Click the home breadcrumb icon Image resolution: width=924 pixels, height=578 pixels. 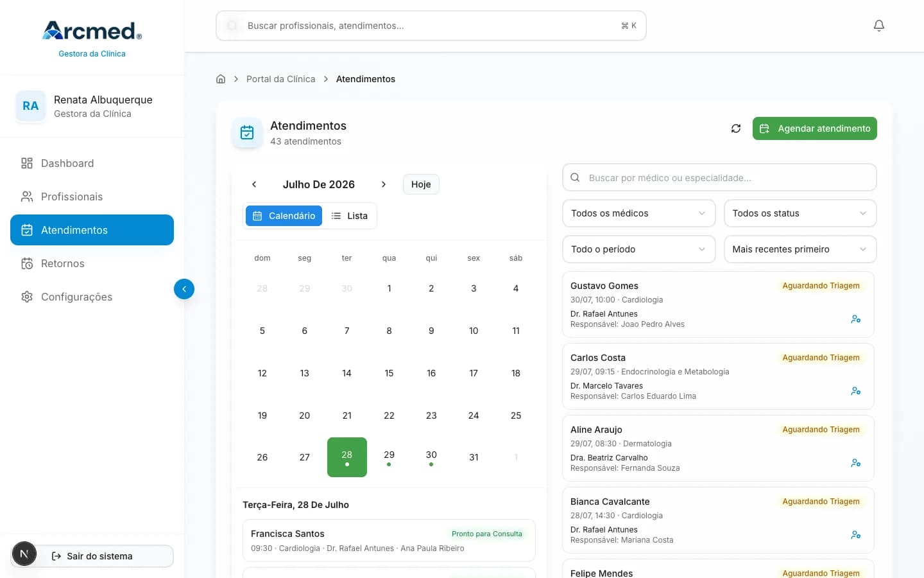click(221, 79)
